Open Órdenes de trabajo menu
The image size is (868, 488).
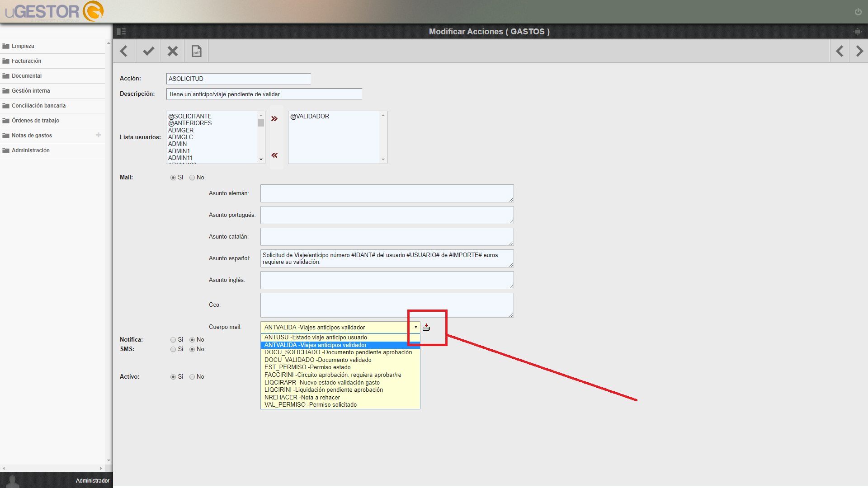click(52, 121)
